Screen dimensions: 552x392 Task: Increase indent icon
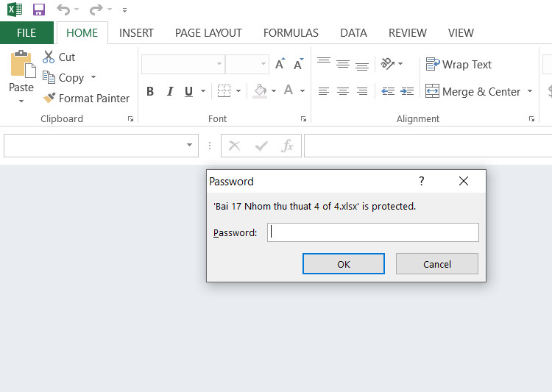tap(407, 91)
